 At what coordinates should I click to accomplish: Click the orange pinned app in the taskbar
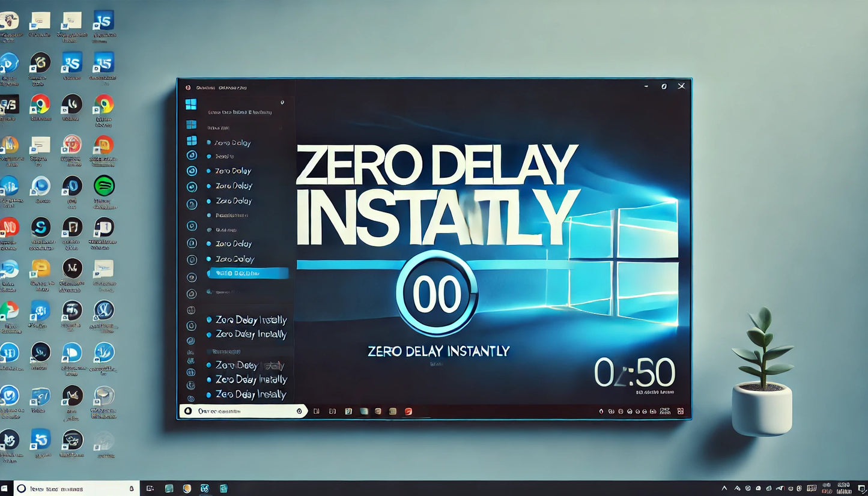tap(187, 488)
